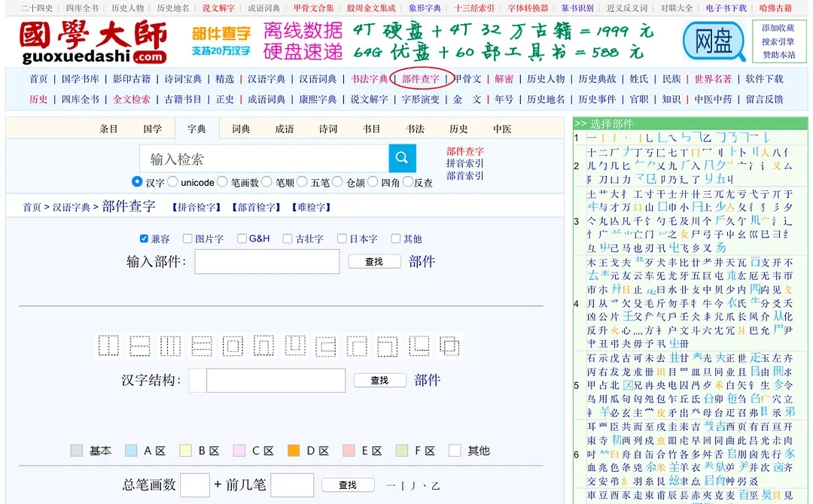
Task: Click the 输入部件 text input field
Action: [x=266, y=262]
